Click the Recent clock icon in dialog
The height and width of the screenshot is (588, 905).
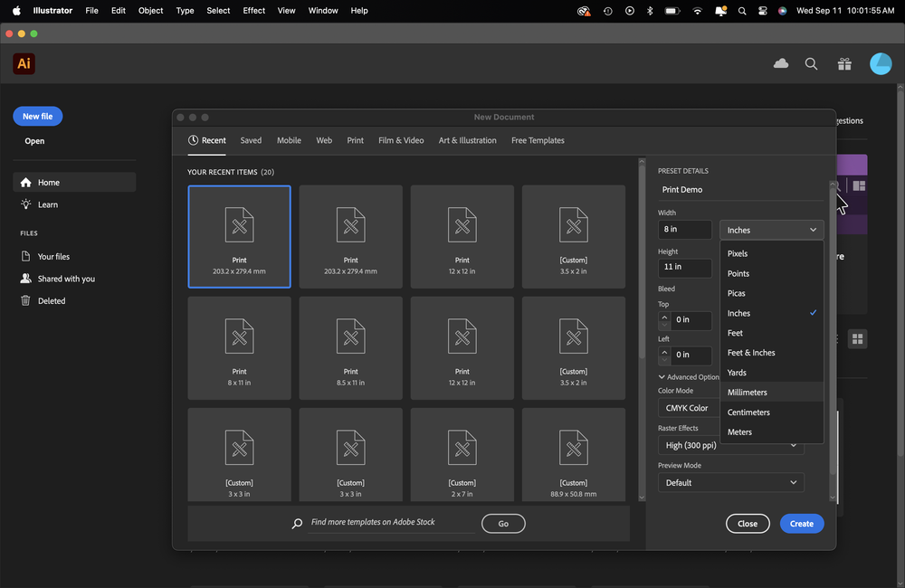[193, 140]
